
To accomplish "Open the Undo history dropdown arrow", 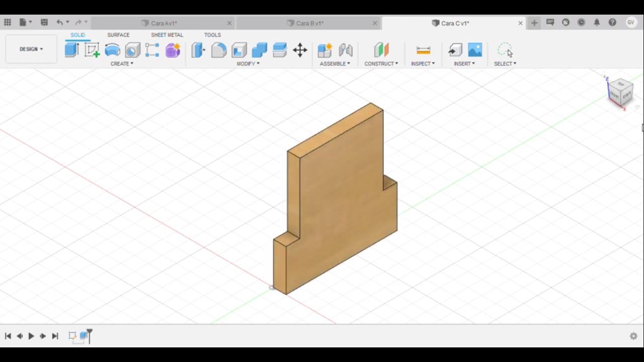I will (67, 23).
